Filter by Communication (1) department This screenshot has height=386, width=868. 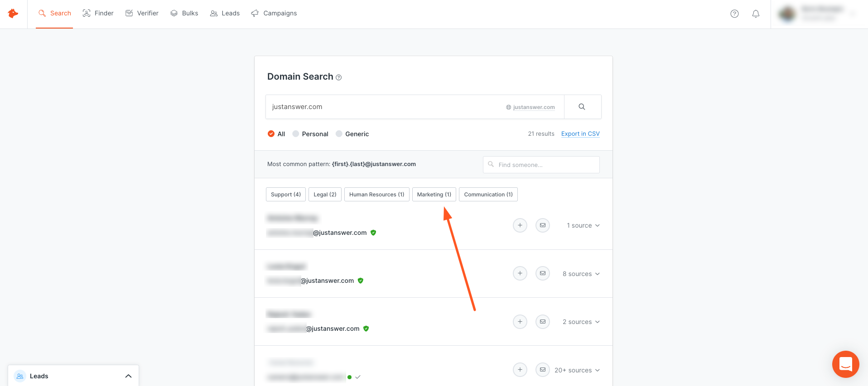(x=488, y=195)
